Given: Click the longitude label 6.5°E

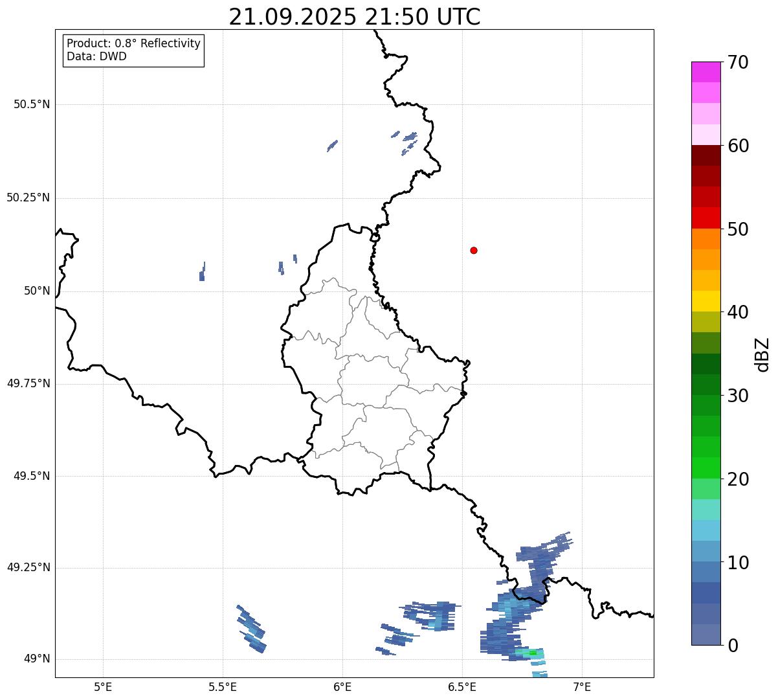Looking at the screenshot, I should 462,686.
